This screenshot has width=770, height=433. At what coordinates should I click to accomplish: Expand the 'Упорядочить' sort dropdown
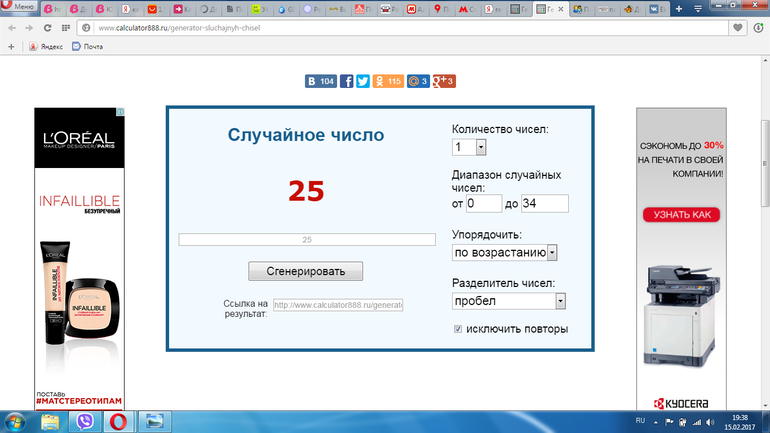pyautogui.click(x=505, y=253)
